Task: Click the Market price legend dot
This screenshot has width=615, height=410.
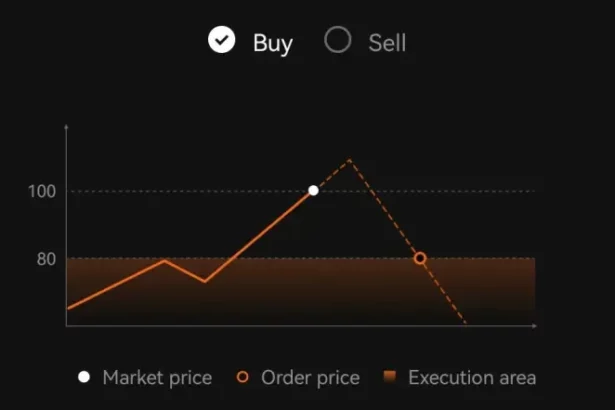Action: tap(84, 377)
